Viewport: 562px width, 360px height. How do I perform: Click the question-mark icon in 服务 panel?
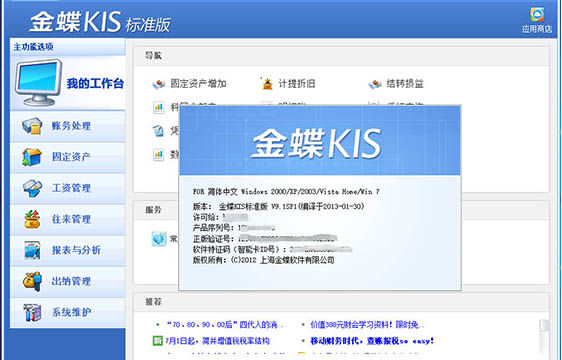159,238
